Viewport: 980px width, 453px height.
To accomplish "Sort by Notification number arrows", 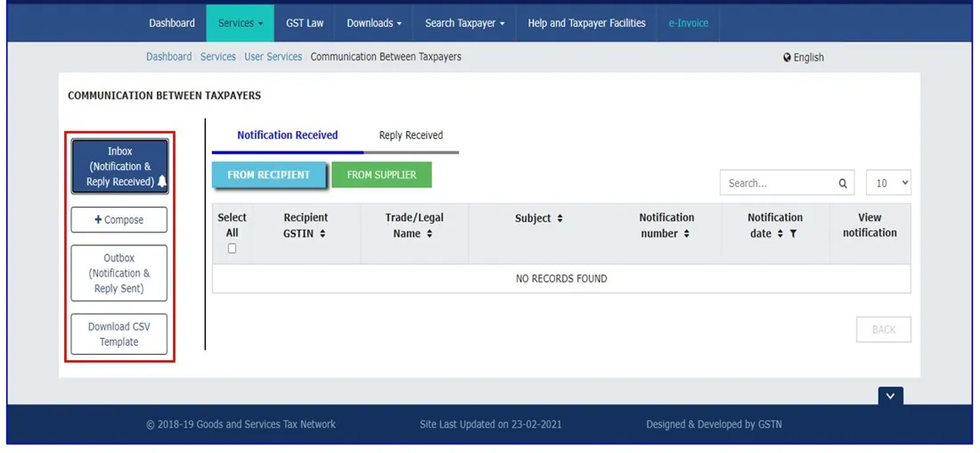I will click(686, 234).
